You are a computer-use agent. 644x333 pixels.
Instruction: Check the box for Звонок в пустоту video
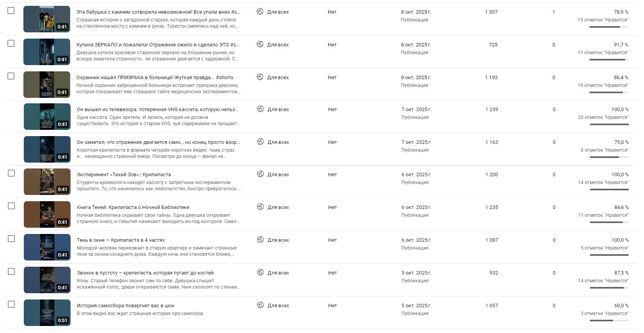tap(11, 271)
